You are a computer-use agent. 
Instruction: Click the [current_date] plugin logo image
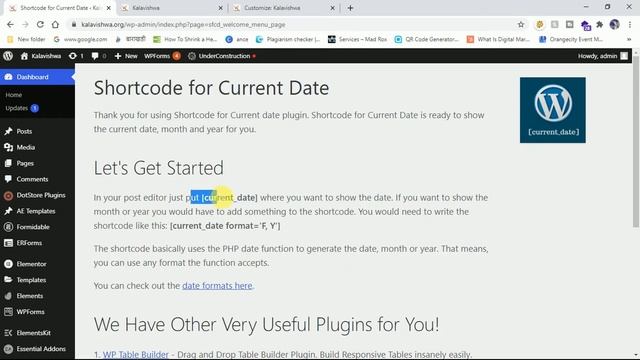point(553,110)
